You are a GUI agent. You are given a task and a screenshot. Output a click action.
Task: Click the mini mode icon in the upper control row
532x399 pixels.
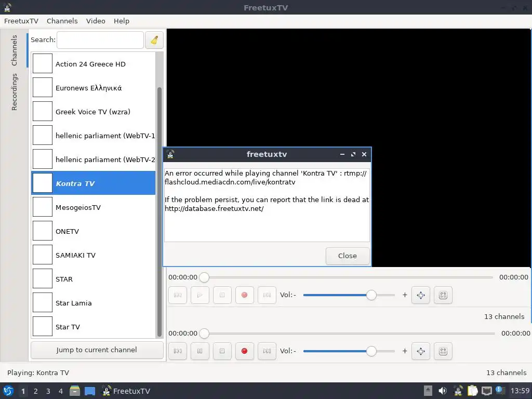click(x=443, y=295)
